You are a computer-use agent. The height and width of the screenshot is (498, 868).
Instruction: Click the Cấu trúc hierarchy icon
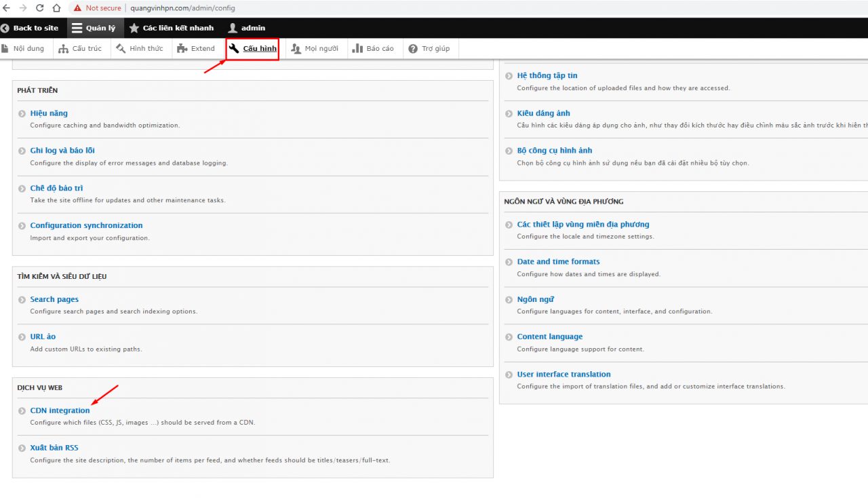[64, 49]
